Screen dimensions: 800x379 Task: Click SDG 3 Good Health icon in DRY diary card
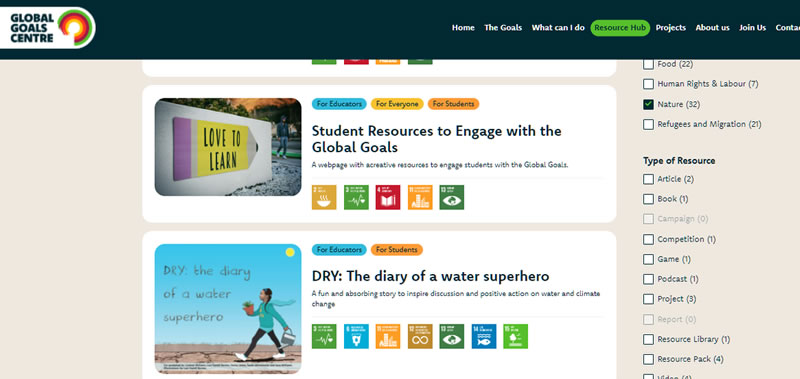[324, 336]
